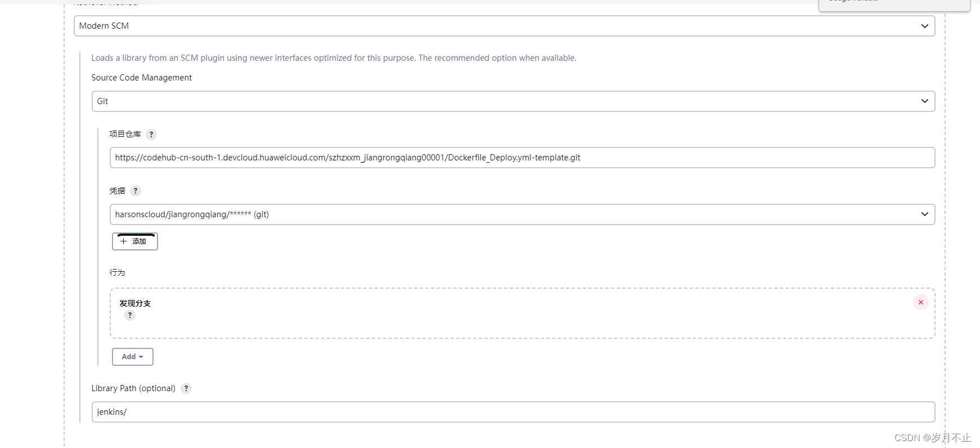Screen dimensions: 980x448
Task: Open the harsonscloud credentials dropdown
Action: click(x=522, y=214)
